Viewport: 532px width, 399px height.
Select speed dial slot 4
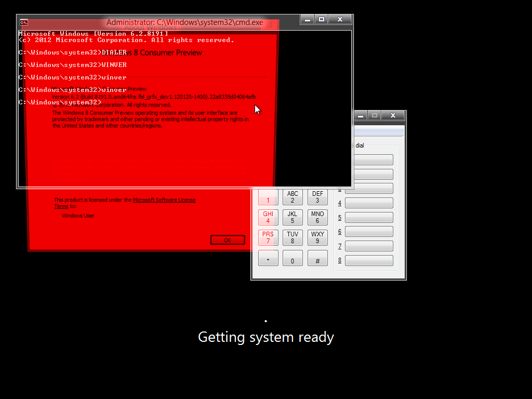click(x=369, y=203)
